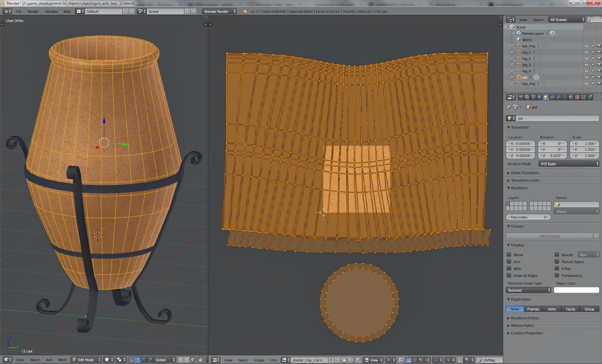Select the Modifiers wrench icon in Properties
Screen dimensions: 602x364
tap(558, 97)
